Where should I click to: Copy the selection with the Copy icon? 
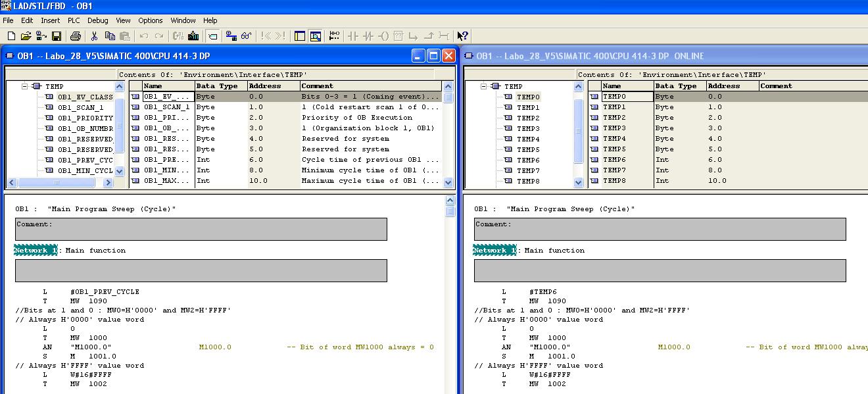[x=110, y=36]
